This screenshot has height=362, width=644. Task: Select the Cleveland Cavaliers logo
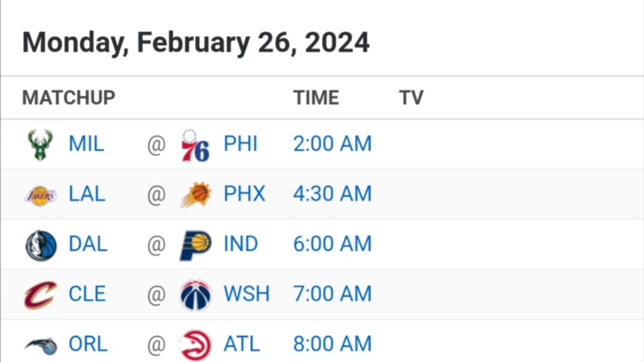41,295
